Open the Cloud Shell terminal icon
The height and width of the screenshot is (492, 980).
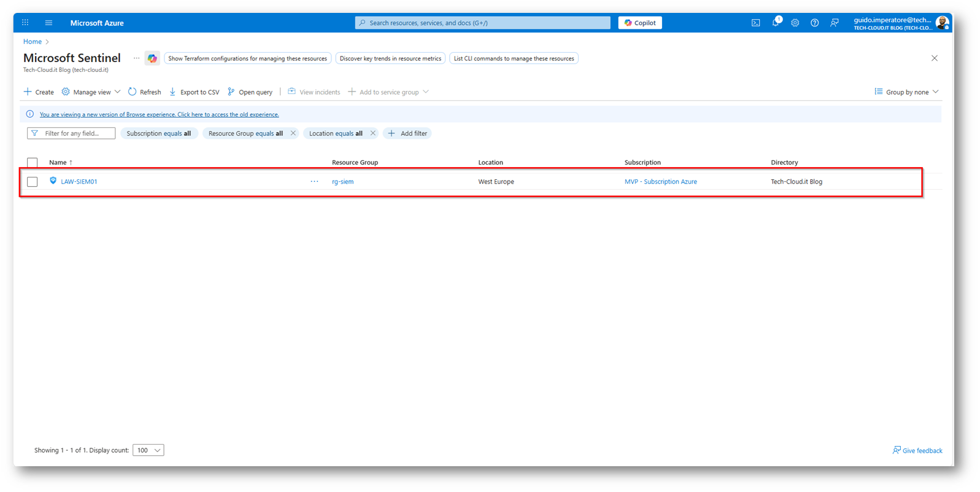tap(755, 23)
